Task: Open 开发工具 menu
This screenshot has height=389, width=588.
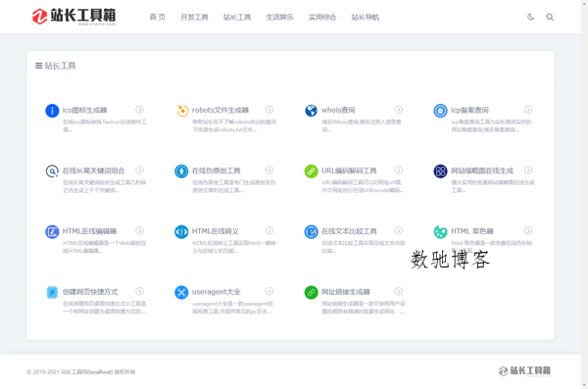Action: pyautogui.click(x=194, y=17)
